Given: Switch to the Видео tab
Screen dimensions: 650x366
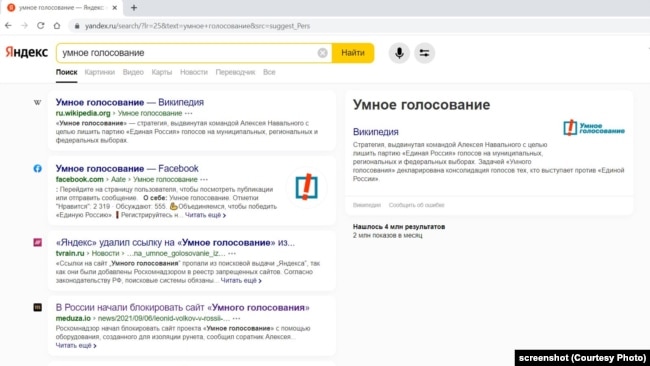Looking at the screenshot, I should (133, 72).
